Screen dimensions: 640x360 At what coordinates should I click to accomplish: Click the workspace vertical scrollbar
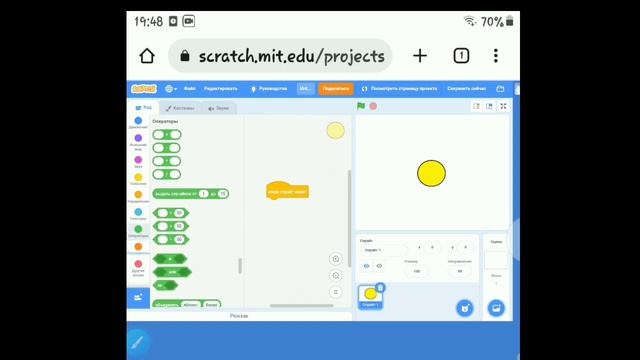349,218
